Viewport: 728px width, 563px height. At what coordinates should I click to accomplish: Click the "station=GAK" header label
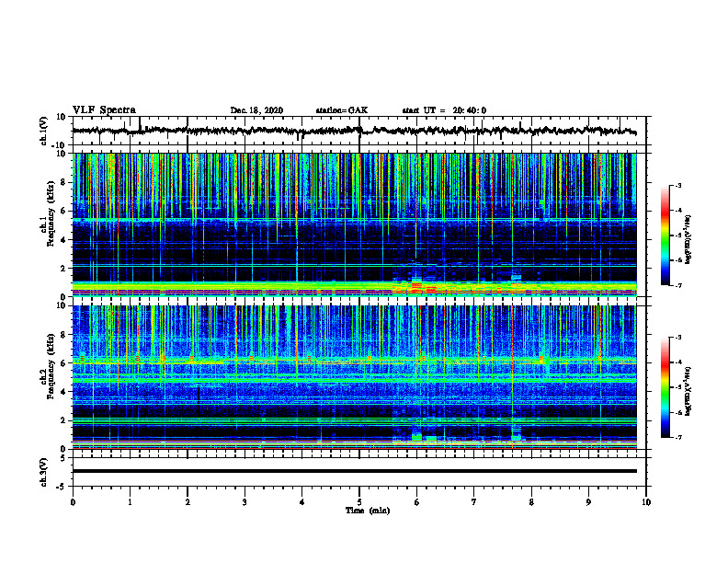coord(342,110)
